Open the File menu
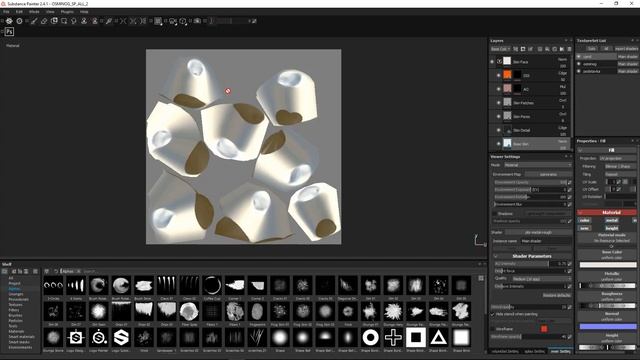The height and width of the screenshot is (360, 640). click(6, 12)
